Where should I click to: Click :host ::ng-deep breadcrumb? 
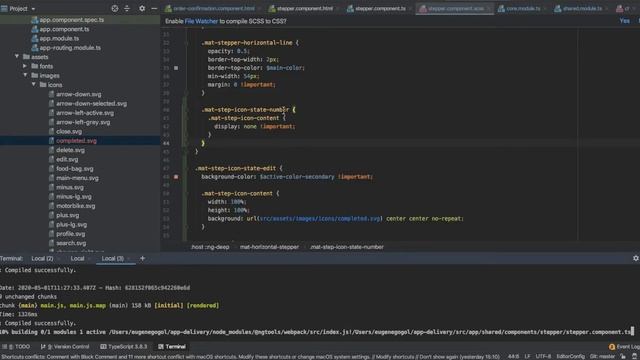(x=210, y=247)
